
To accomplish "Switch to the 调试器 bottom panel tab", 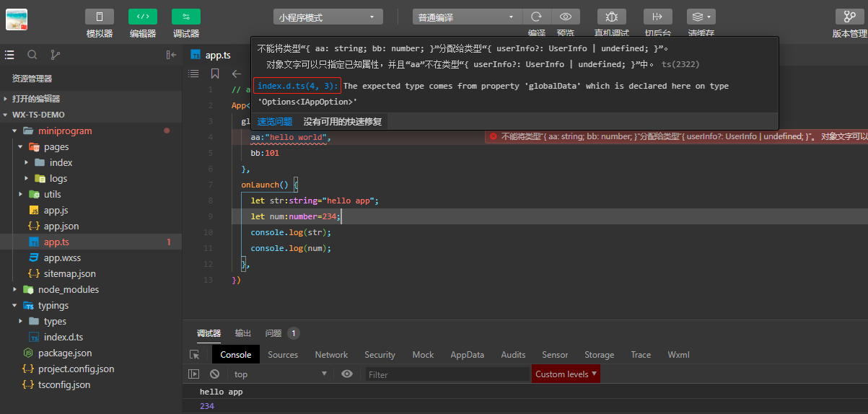I will [209, 333].
